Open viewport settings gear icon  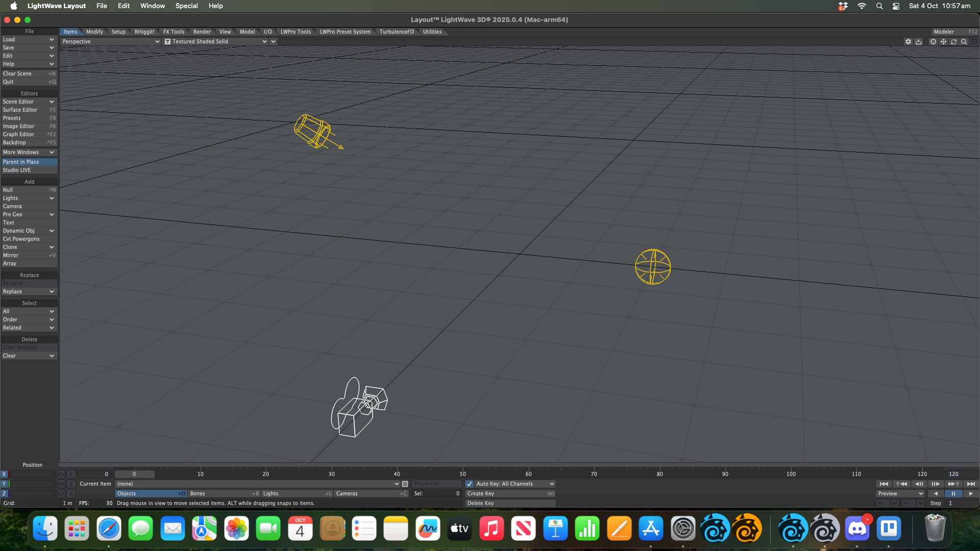pyautogui.click(x=908, y=42)
